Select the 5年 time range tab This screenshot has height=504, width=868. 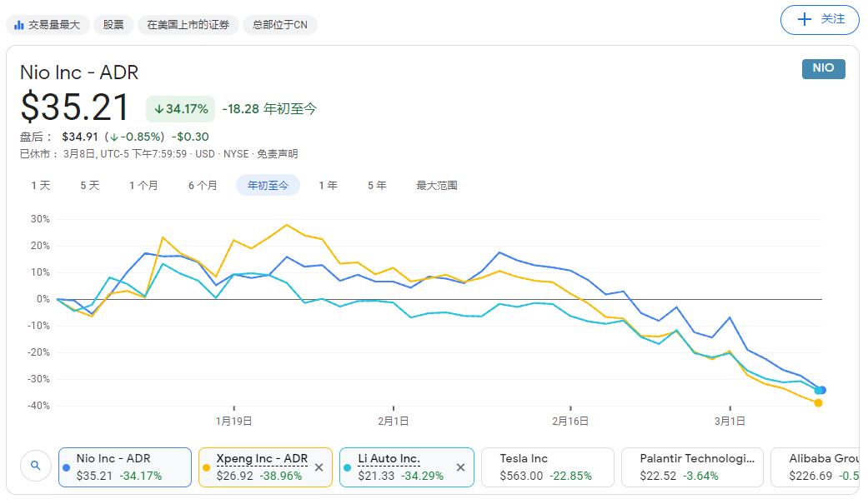[x=376, y=185]
